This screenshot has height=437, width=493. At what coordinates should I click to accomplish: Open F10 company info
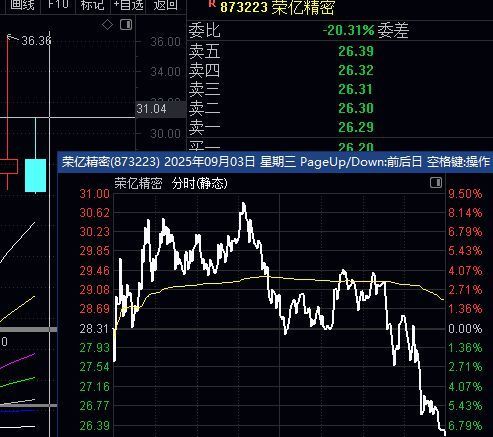coord(58,5)
